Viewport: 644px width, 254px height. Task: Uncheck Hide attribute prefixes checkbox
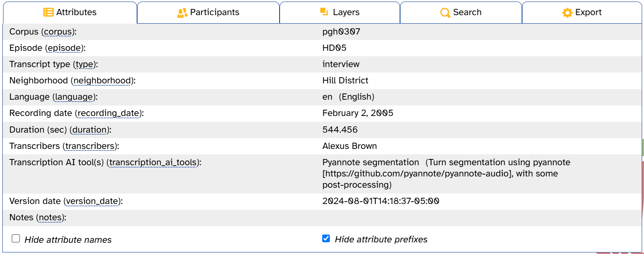pos(326,238)
